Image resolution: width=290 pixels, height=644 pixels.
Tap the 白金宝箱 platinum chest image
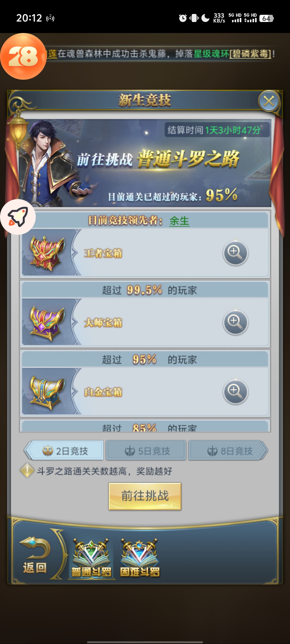47,392
